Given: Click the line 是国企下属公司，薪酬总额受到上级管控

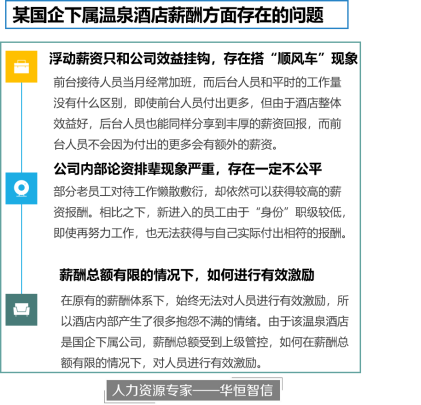Looking at the screenshot, I should tap(205, 342).
